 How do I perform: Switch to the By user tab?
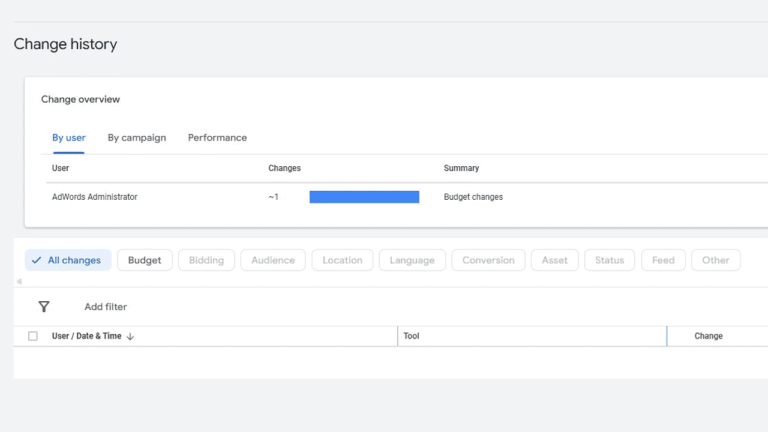[x=69, y=138]
